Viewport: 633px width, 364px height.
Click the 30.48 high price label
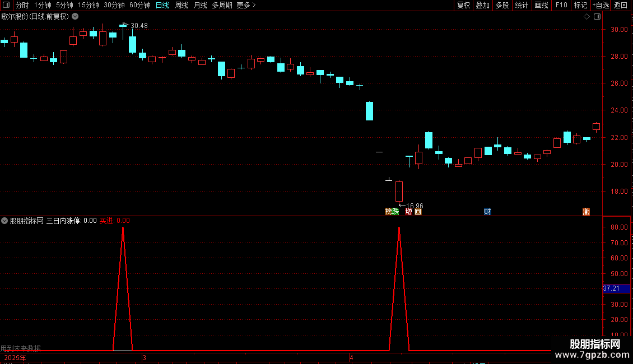(x=139, y=25)
